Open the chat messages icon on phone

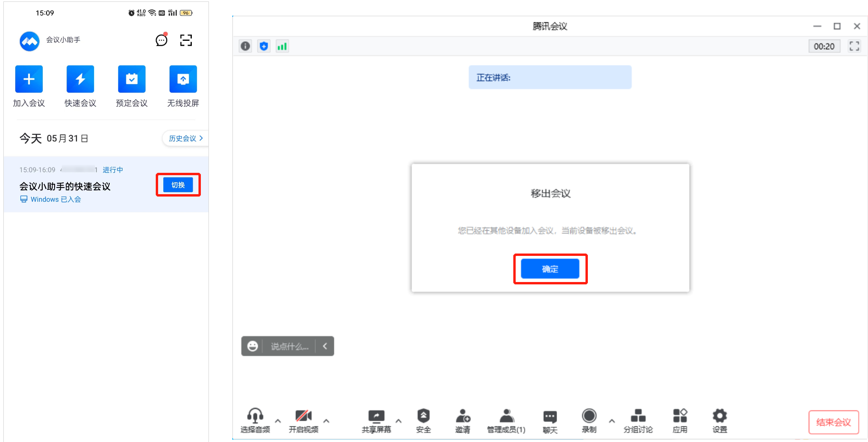point(161,40)
